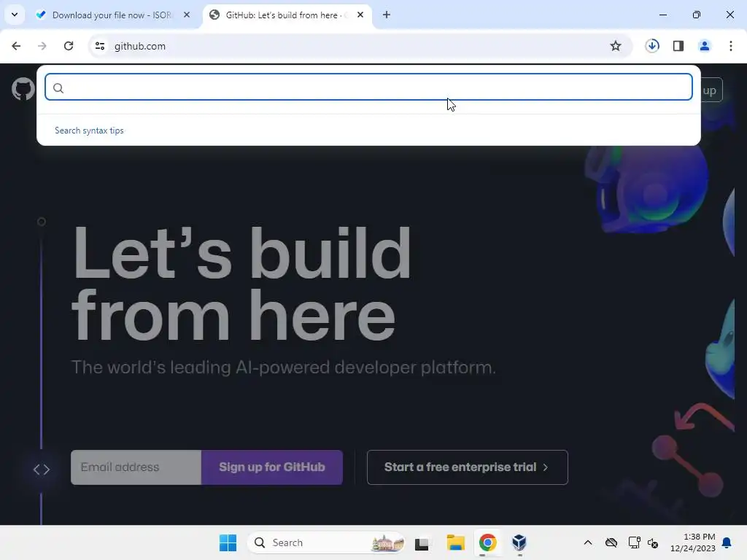View site information icon in address bar
The width and height of the screenshot is (747, 560).
[100, 46]
